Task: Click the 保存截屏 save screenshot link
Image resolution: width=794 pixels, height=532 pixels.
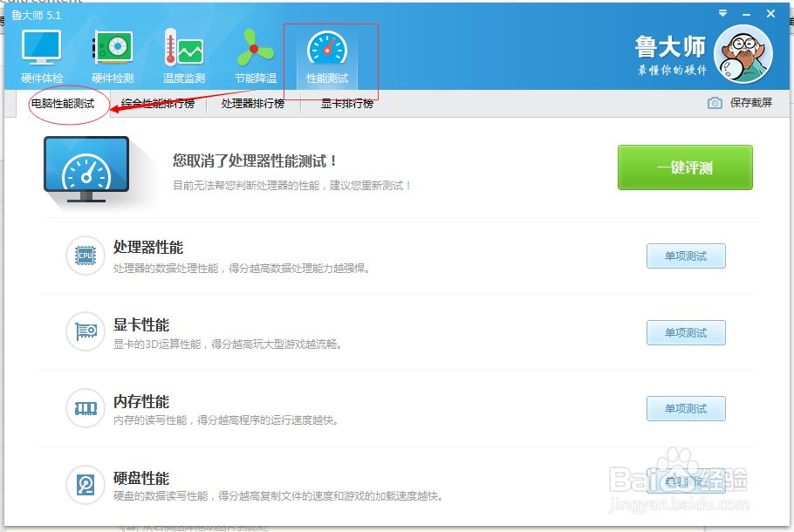Action: click(x=751, y=103)
